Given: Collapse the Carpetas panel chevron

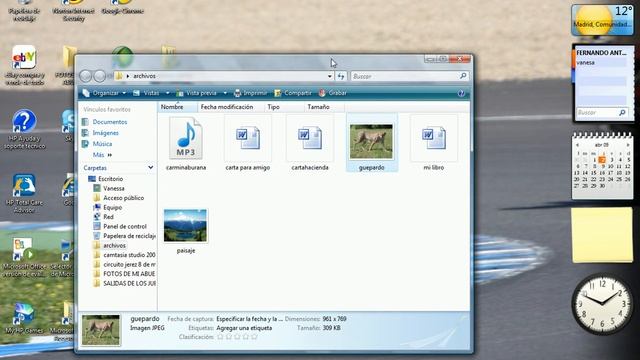Looking at the screenshot, I should (x=151, y=168).
